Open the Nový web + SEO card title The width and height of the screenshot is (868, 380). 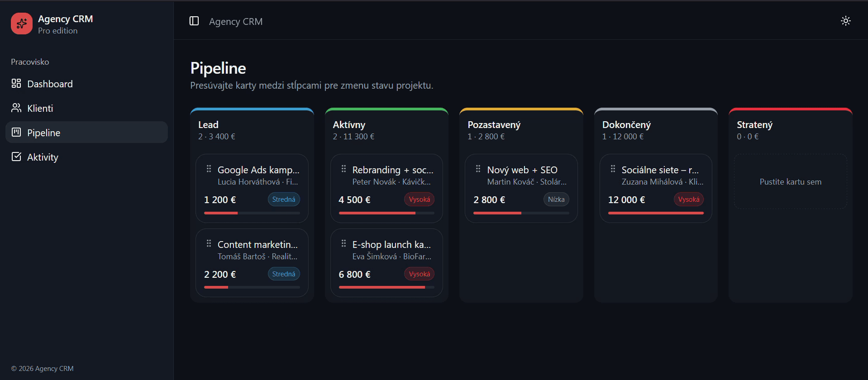point(522,170)
